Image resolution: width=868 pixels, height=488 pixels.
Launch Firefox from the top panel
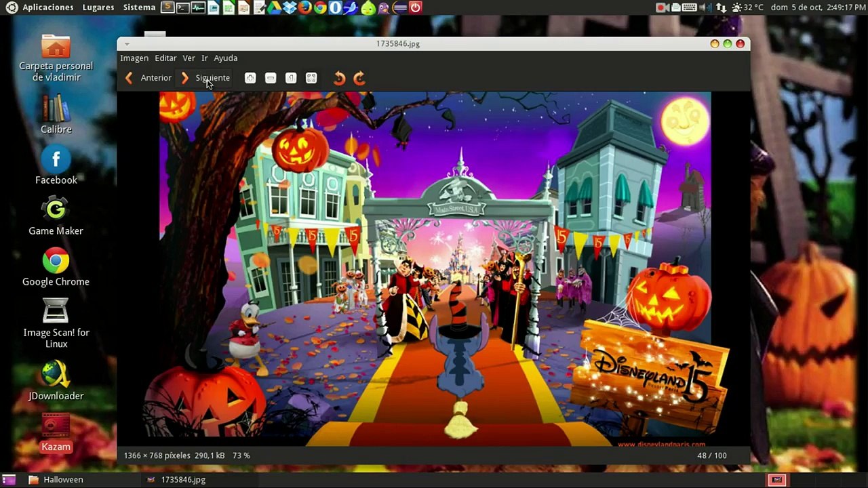click(305, 7)
